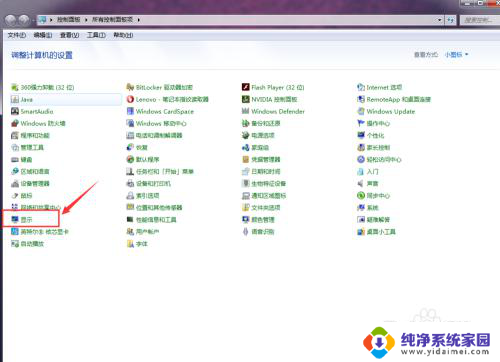
Task: Open 文件夹选项 (Folder Options)
Action: pos(261,207)
